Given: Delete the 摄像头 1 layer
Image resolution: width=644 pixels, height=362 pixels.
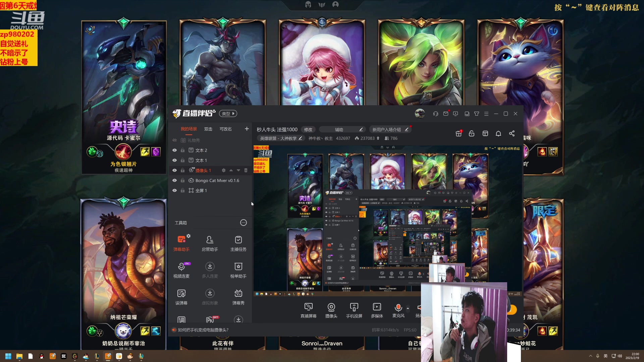Looking at the screenshot, I should point(246,170).
